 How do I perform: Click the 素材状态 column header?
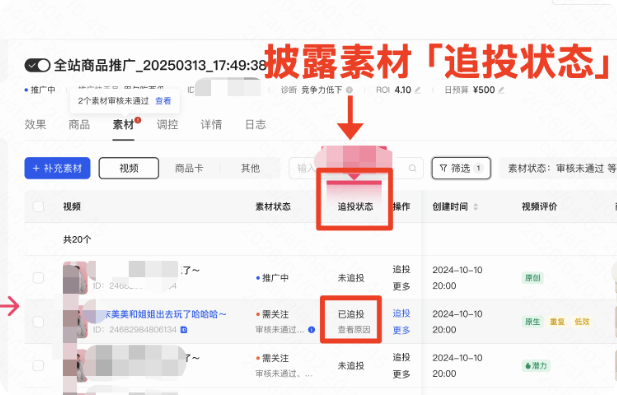pos(273,207)
